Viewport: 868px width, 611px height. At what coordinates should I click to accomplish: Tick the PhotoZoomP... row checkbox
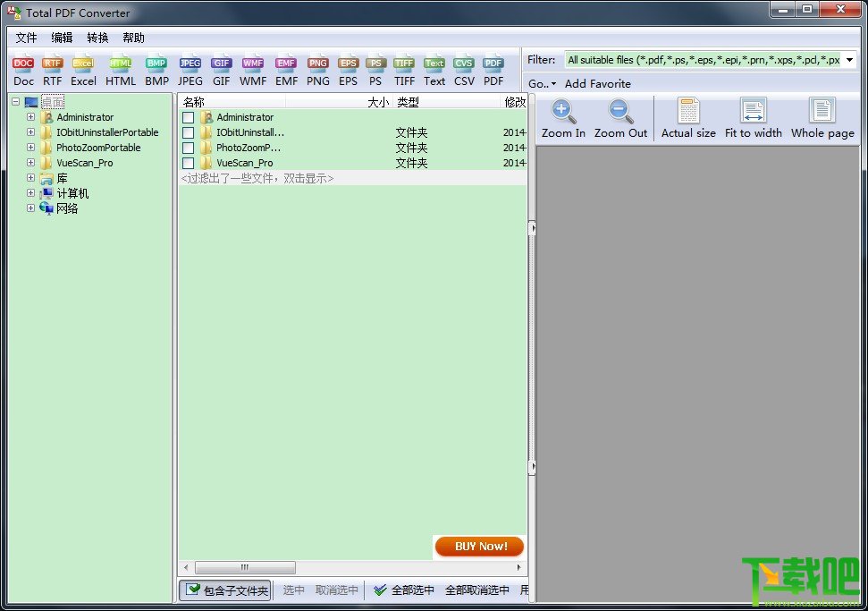(189, 148)
